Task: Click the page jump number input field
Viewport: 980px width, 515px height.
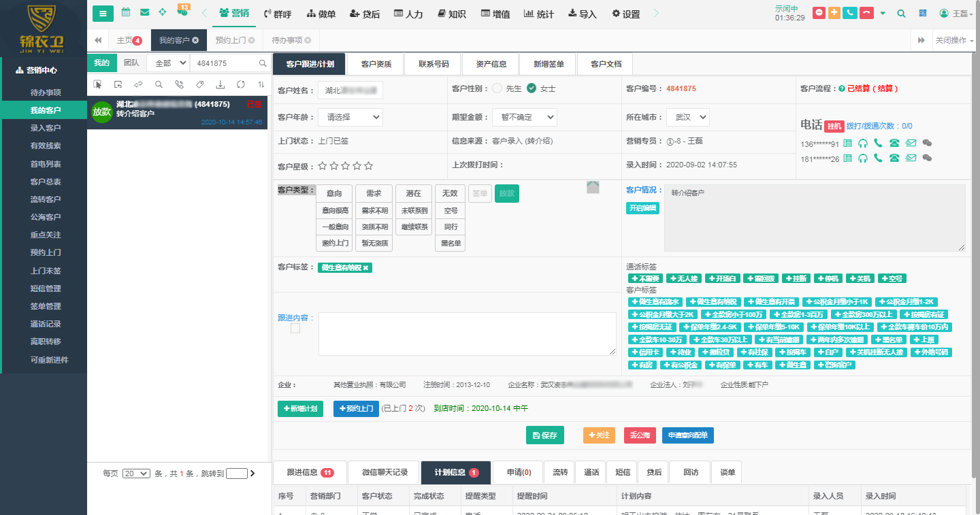Action: point(237,474)
